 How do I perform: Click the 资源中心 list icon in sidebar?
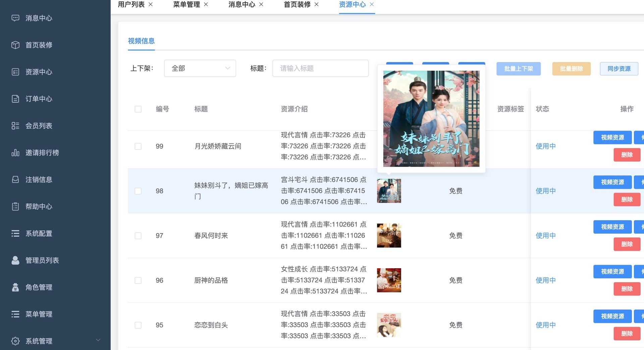tap(15, 72)
